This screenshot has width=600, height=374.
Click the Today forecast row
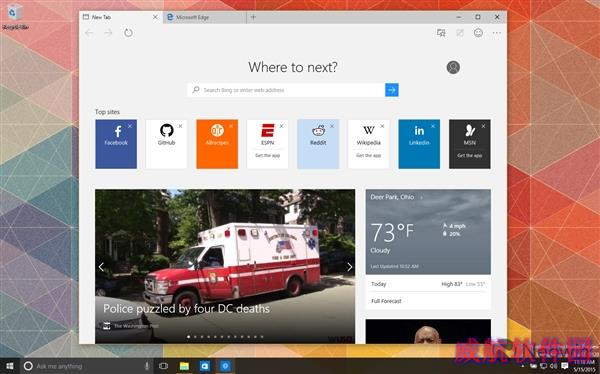coord(428,284)
